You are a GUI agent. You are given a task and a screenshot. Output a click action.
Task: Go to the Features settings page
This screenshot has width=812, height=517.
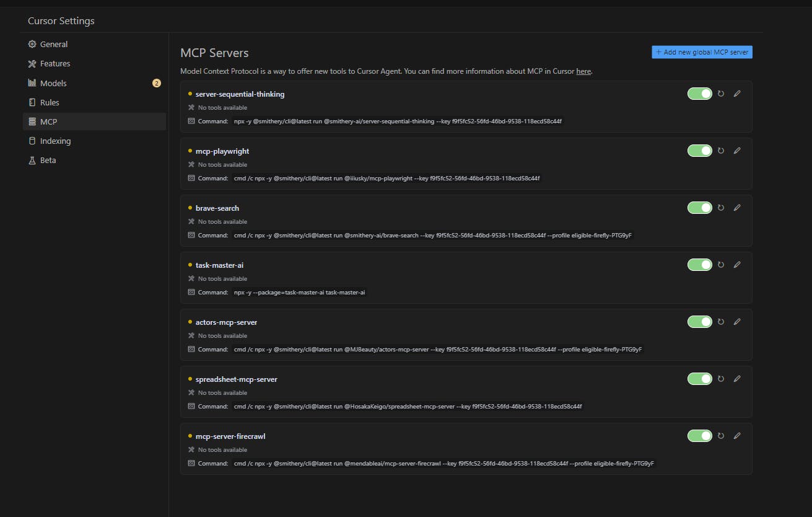[x=55, y=64]
